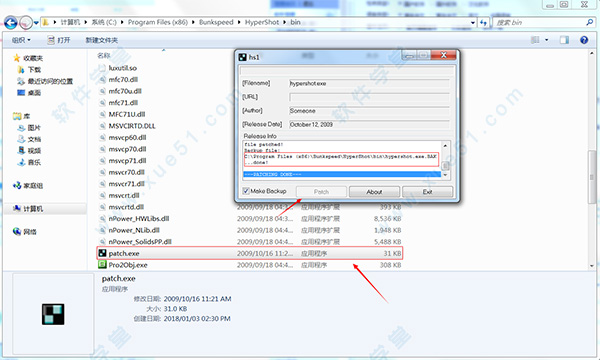Image resolution: width=600 pixels, height=360 pixels.
Task: Click the Explorer back navigation arrow
Action: [11, 23]
